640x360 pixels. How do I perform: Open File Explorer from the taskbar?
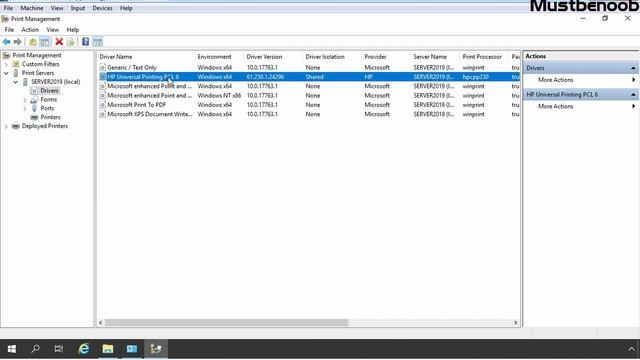click(x=108, y=349)
